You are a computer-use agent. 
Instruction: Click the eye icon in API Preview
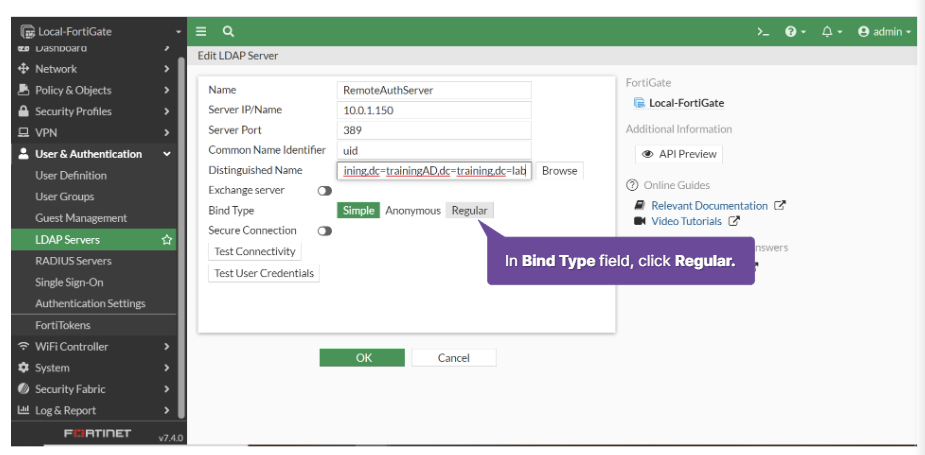click(648, 154)
